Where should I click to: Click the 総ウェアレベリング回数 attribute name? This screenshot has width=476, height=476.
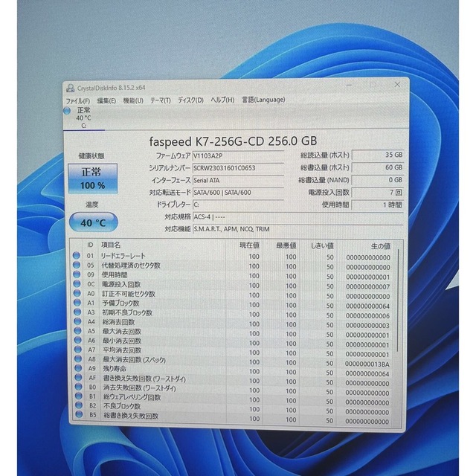tap(132, 396)
